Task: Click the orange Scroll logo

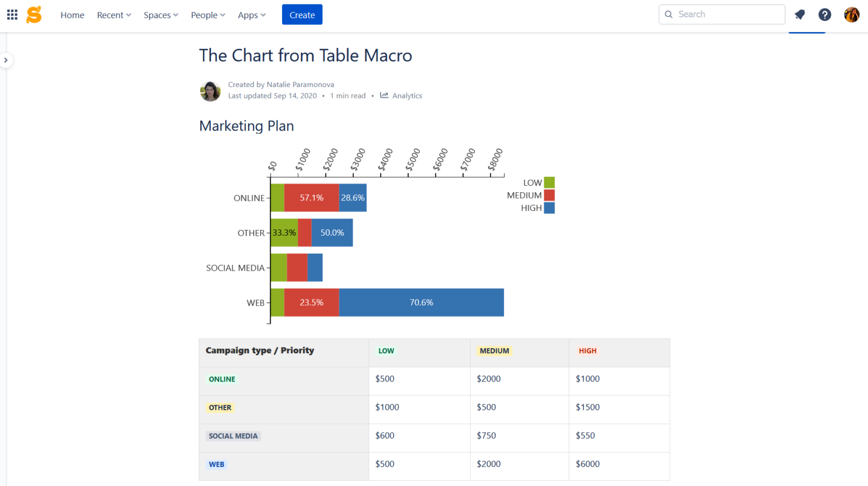Action: (33, 15)
